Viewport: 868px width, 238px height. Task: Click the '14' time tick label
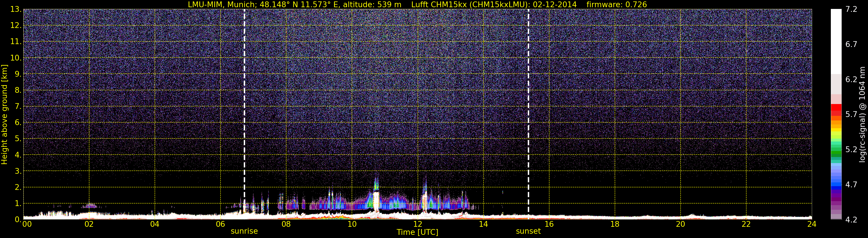click(x=483, y=224)
